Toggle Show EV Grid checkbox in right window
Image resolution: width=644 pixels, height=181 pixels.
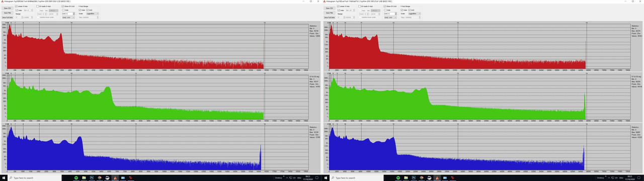click(x=385, y=6)
